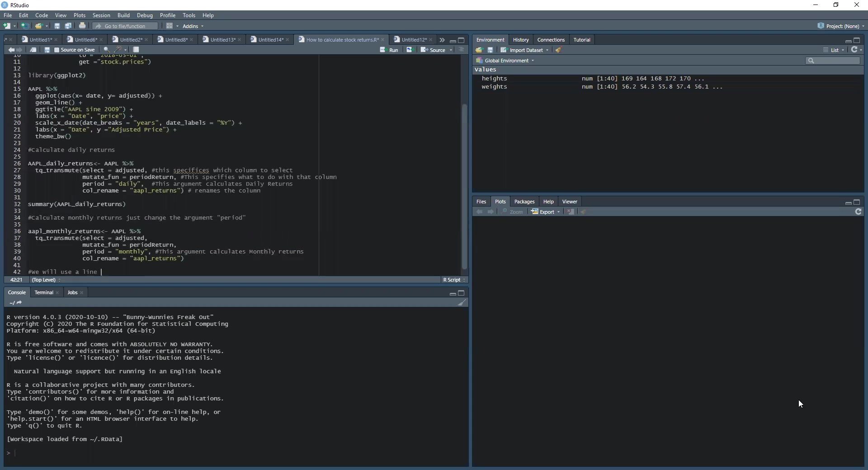Click the console input prompt line
This screenshot has height=470, width=868.
tap(236, 453)
